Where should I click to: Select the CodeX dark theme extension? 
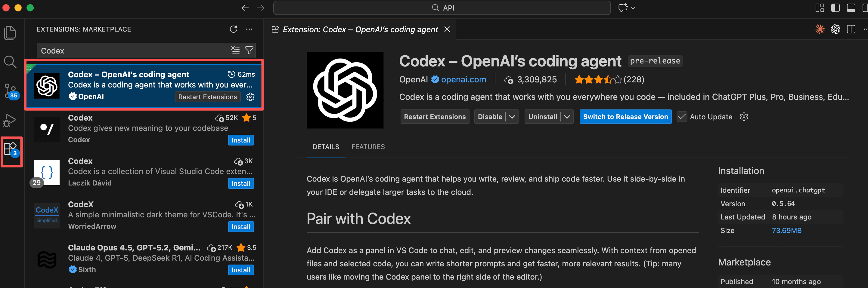(x=144, y=215)
